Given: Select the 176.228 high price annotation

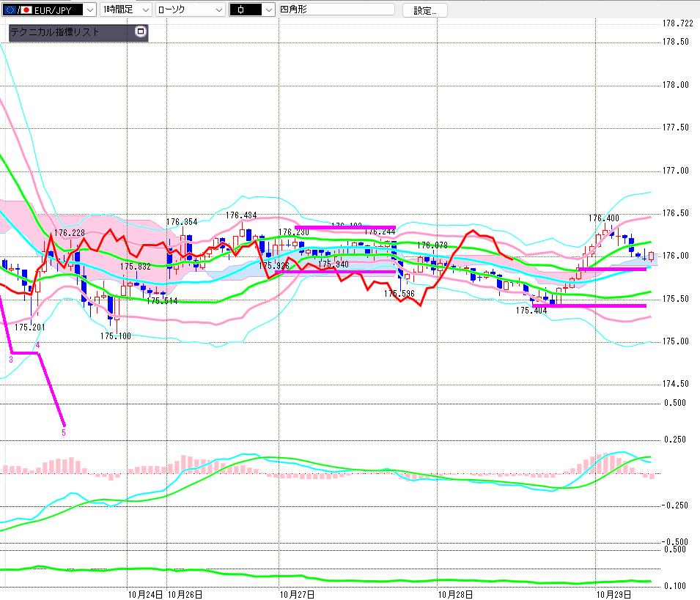Looking at the screenshot, I should (70, 232).
